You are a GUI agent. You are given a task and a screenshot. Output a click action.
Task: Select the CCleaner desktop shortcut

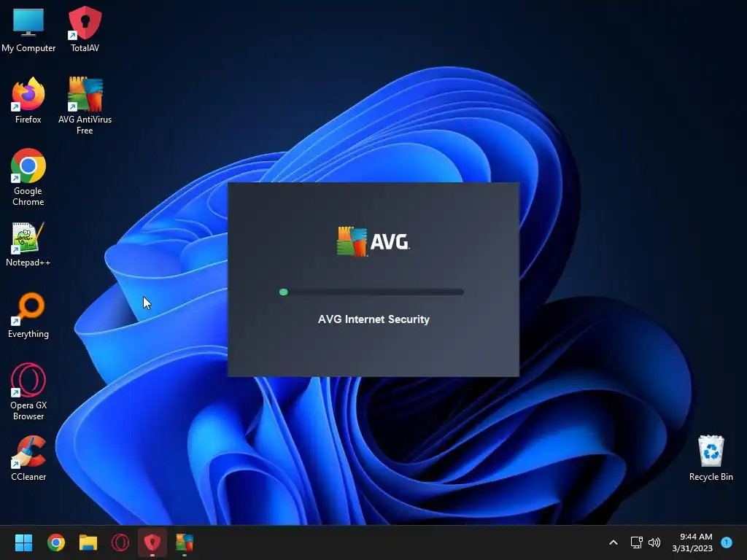pyautogui.click(x=28, y=459)
